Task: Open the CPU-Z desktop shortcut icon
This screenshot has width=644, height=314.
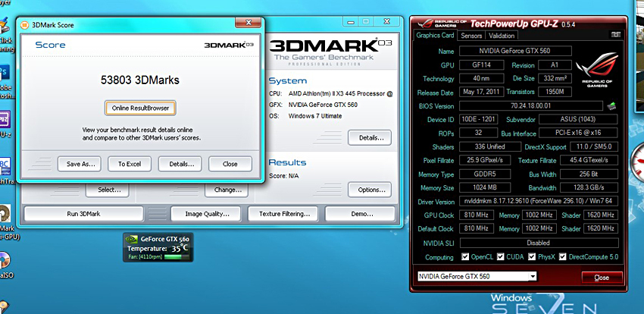Action: click(5, 120)
